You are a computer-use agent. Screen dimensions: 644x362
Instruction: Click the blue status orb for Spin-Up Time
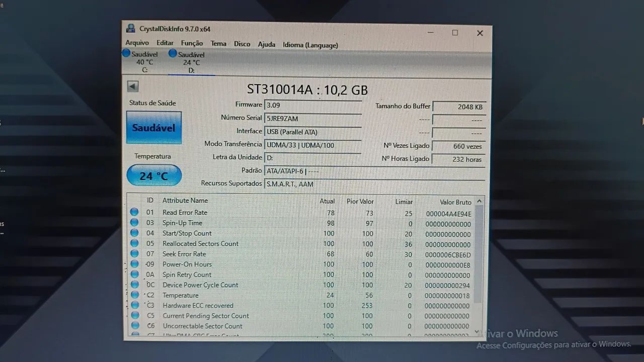[134, 223]
